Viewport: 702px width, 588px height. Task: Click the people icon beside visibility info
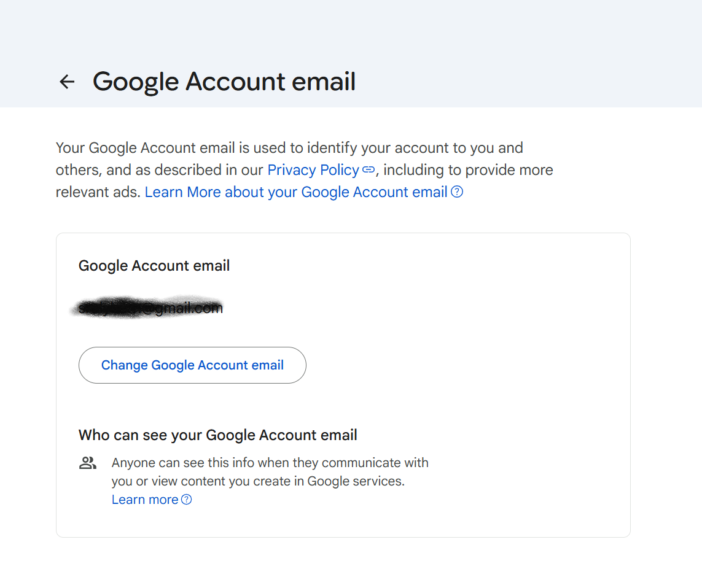pos(88,463)
